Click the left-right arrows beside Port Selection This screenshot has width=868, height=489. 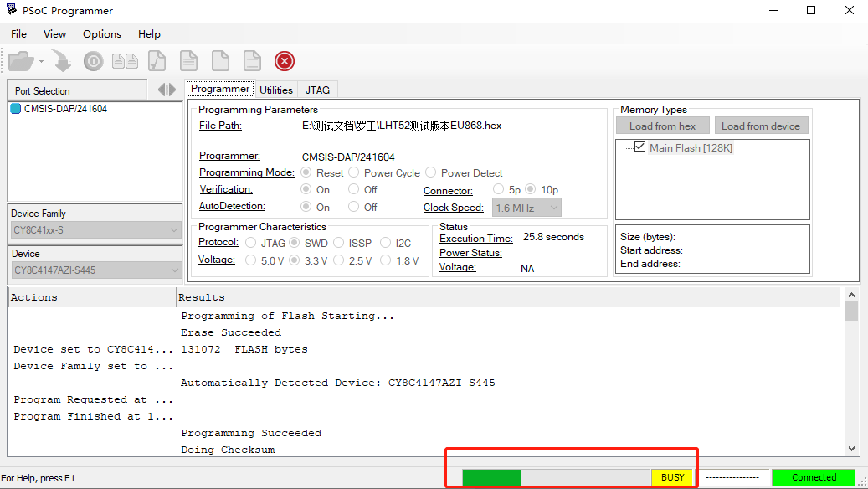[167, 90]
